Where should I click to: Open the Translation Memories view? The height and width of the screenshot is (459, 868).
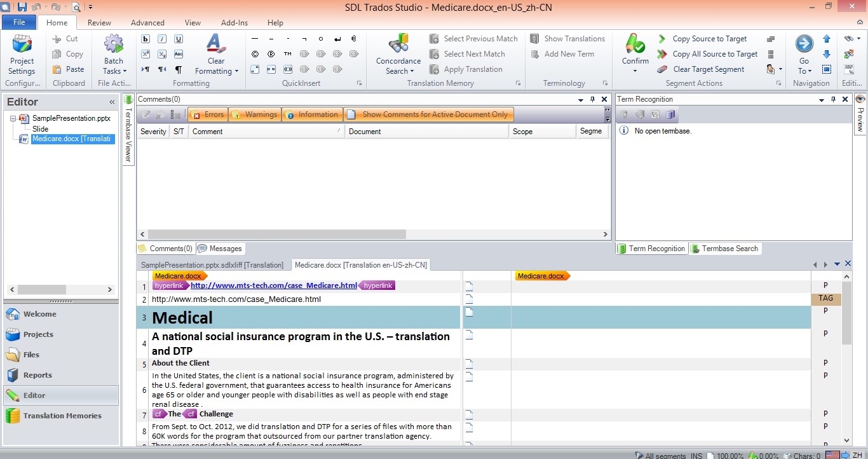click(61, 416)
